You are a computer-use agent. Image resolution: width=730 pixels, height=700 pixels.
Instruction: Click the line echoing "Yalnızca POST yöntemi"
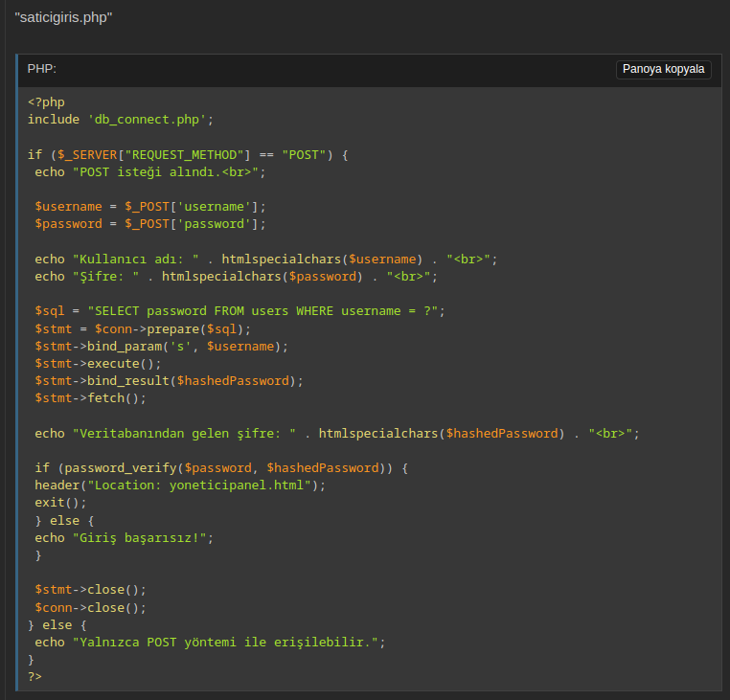pyautogui.click(x=210, y=643)
